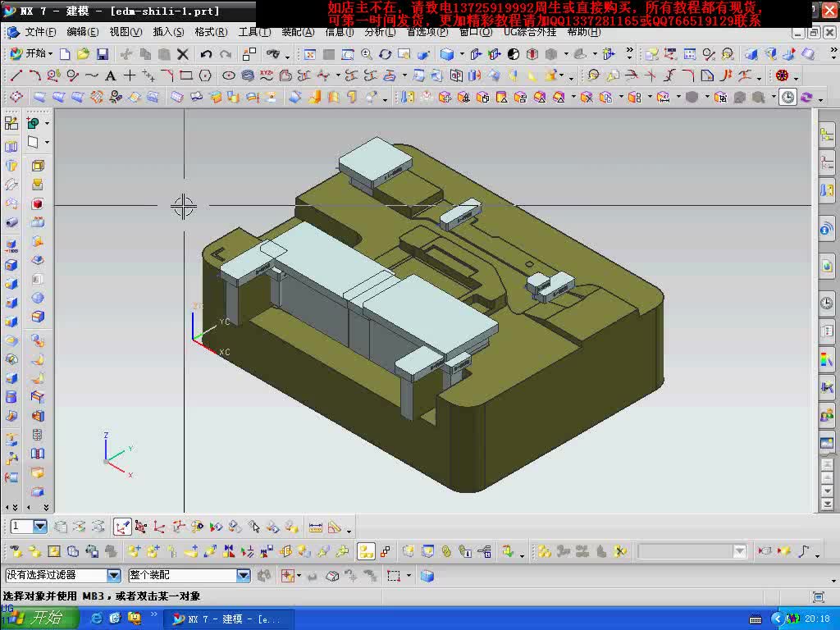840x630 pixels.
Task: Undo the last action
Action: [x=206, y=54]
